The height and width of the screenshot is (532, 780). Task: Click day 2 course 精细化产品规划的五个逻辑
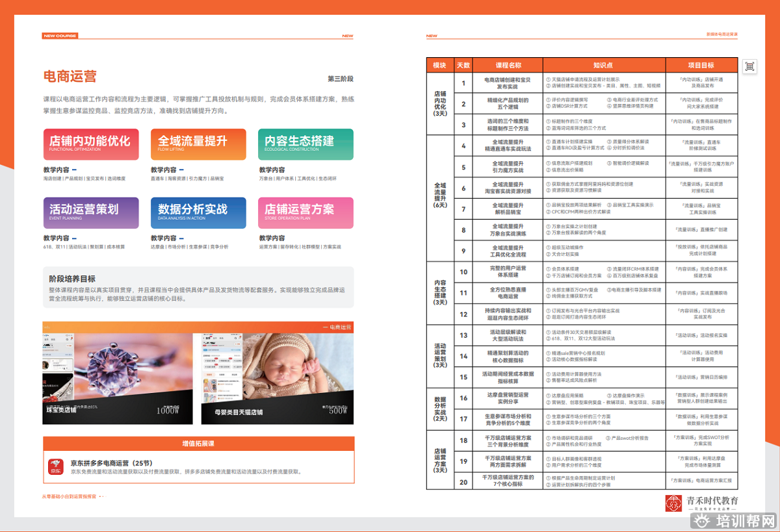click(508, 103)
